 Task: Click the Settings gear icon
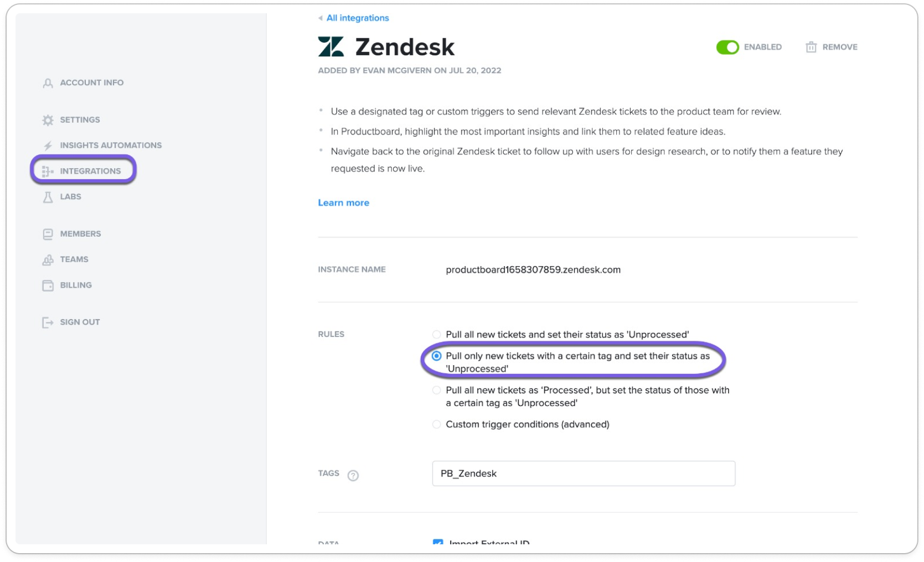point(48,120)
